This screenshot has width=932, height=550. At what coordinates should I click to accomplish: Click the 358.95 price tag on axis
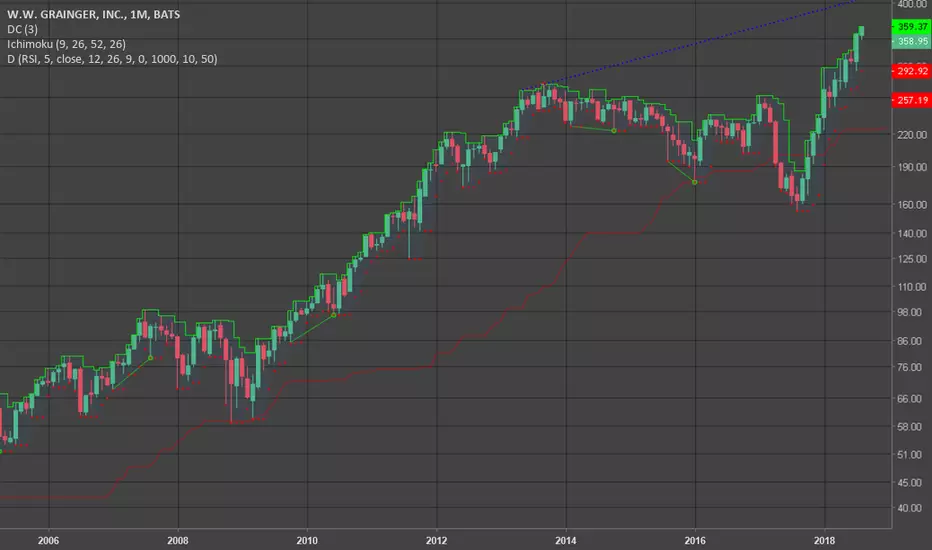(911, 41)
